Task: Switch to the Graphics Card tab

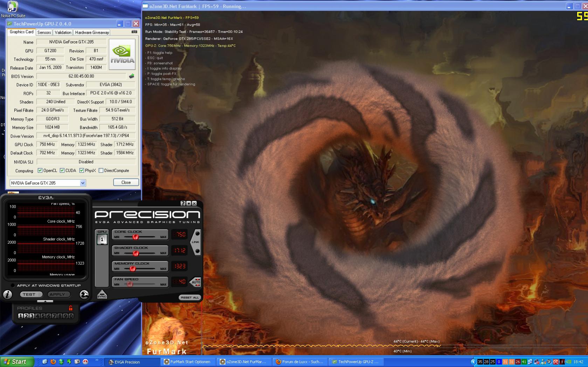Action: tap(21, 32)
